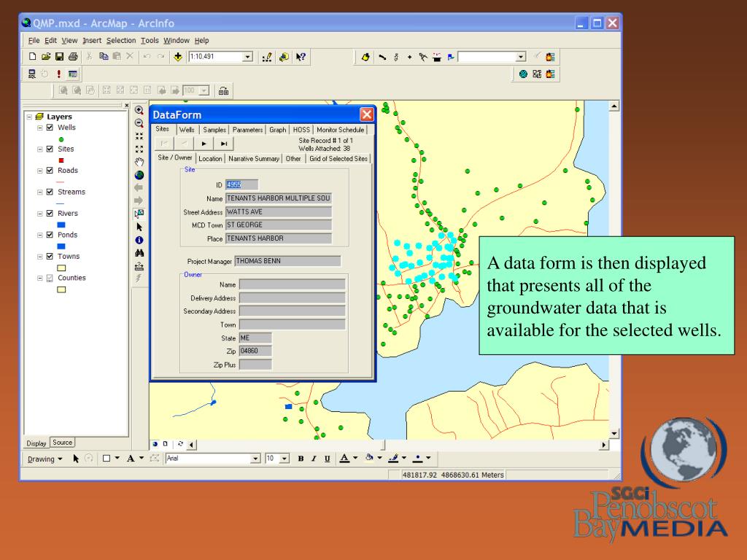This screenshot has height=560, width=747.
Task: Pick the Select Elements black arrow tool
Action: [x=139, y=227]
